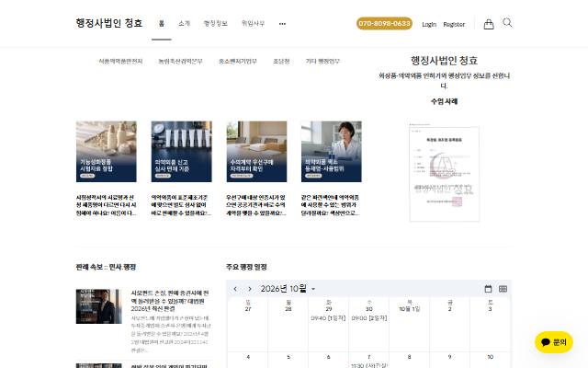Select the 조달청 category tab
This screenshot has height=368, width=588.
(x=281, y=62)
